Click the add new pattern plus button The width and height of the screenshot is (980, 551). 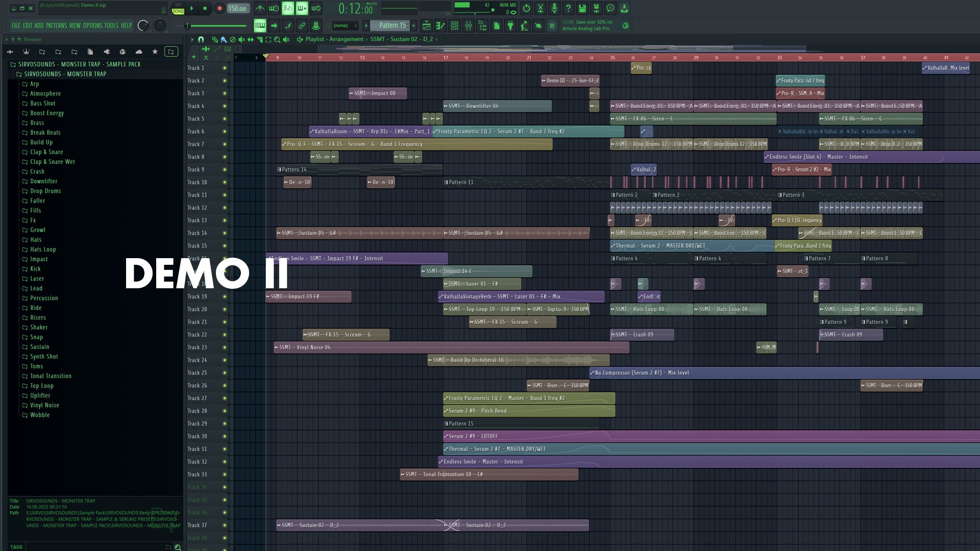coord(413,26)
